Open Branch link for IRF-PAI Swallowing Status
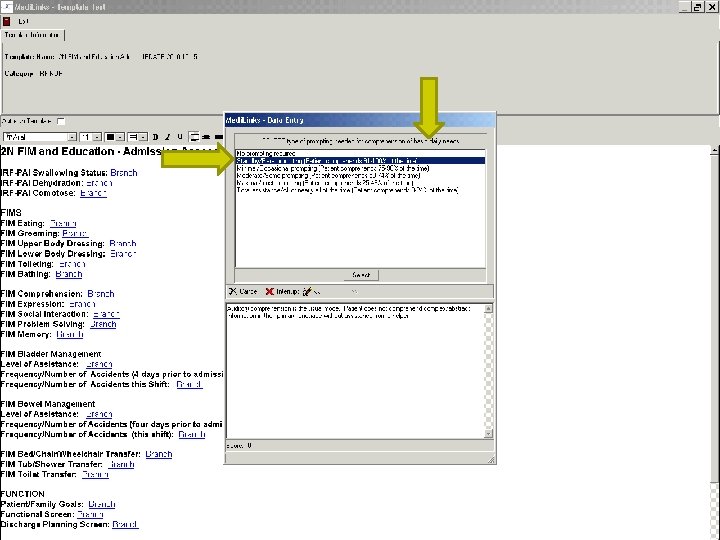 tap(124, 173)
